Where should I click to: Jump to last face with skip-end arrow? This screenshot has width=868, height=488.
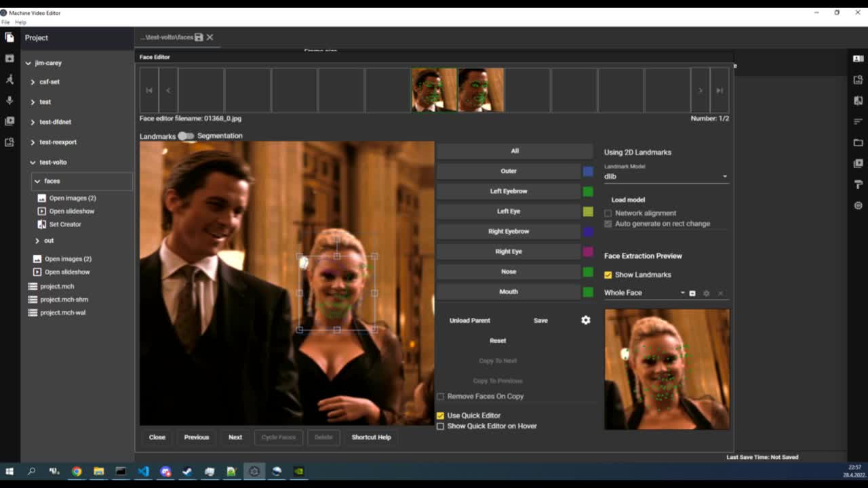pyautogui.click(x=719, y=90)
